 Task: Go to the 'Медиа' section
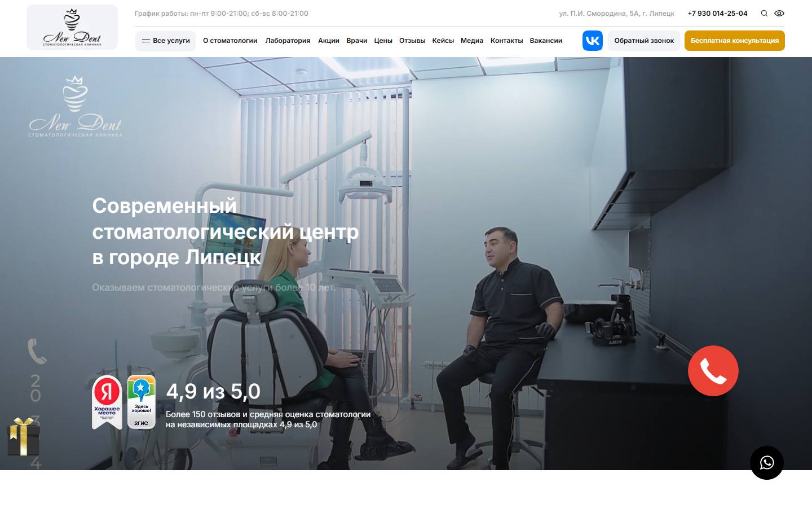tap(472, 41)
